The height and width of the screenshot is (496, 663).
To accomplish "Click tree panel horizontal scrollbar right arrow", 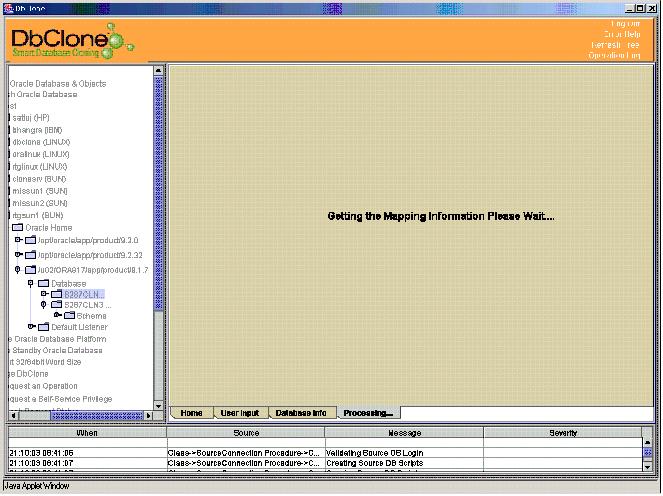I will point(148,416).
